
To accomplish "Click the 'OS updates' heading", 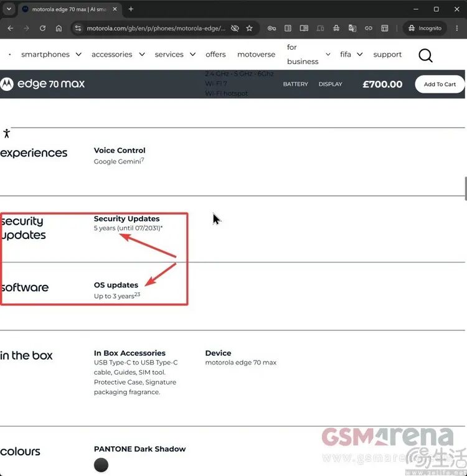I will tap(116, 285).
